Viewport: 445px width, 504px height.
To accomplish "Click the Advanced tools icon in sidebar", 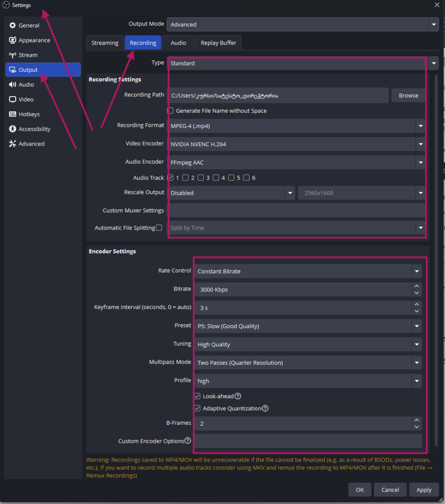I will (x=13, y=144).
